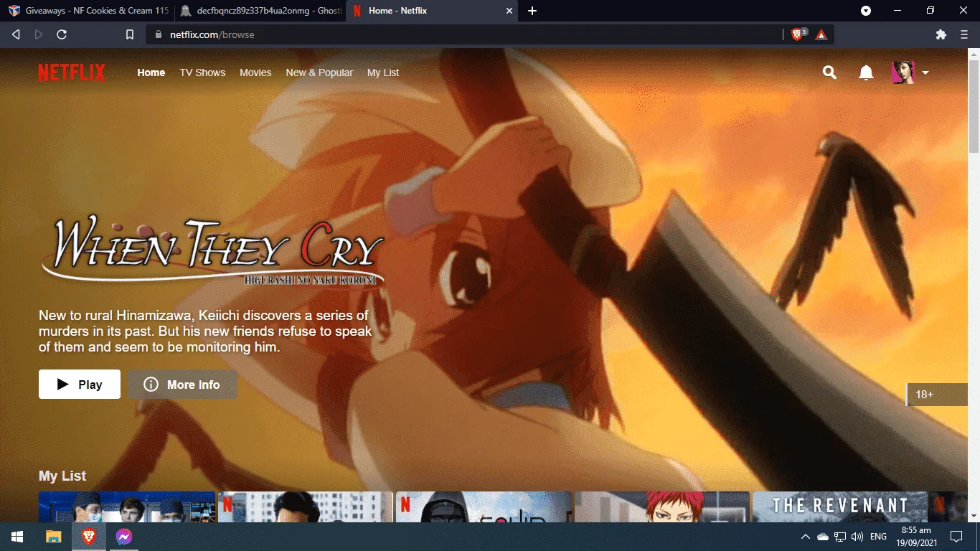This screenshot has height=551, width=980.
Task: Open New & Popular section
Action: (x=319, y=72)
